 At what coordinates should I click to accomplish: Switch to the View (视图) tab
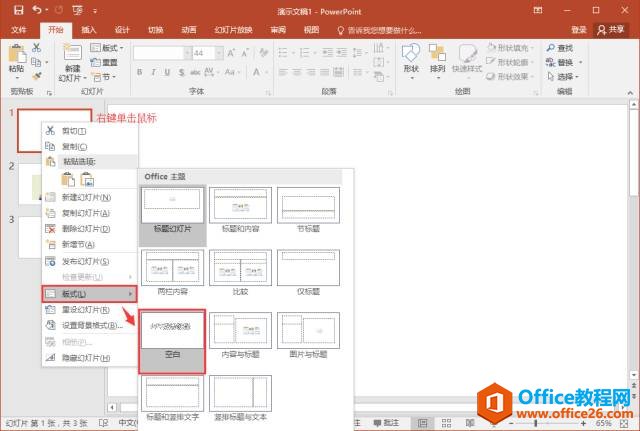point(311,30)
